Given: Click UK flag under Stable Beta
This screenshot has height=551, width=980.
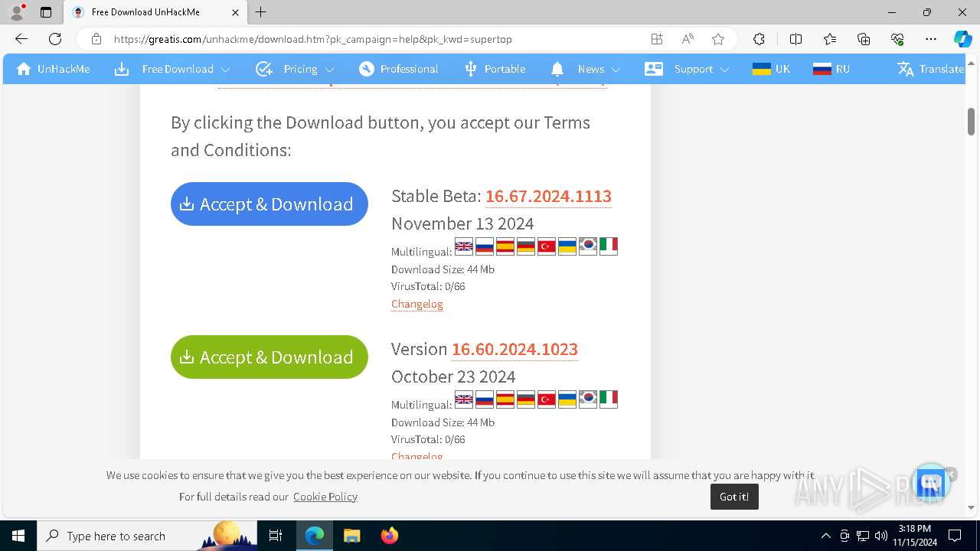Looking at the screenshot, I should point(464,246).
